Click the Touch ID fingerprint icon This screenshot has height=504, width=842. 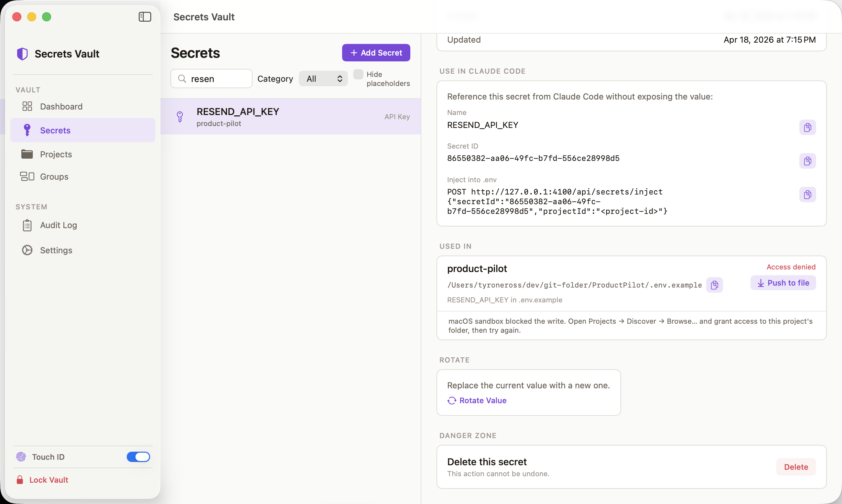21,457
